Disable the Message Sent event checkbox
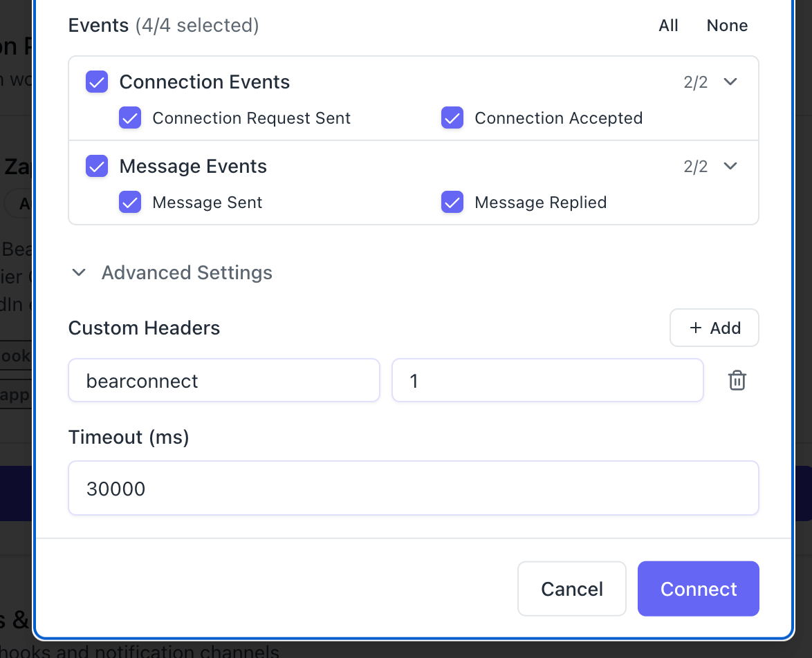The width and height of the screenshot is (812, 658). point(130,203)
